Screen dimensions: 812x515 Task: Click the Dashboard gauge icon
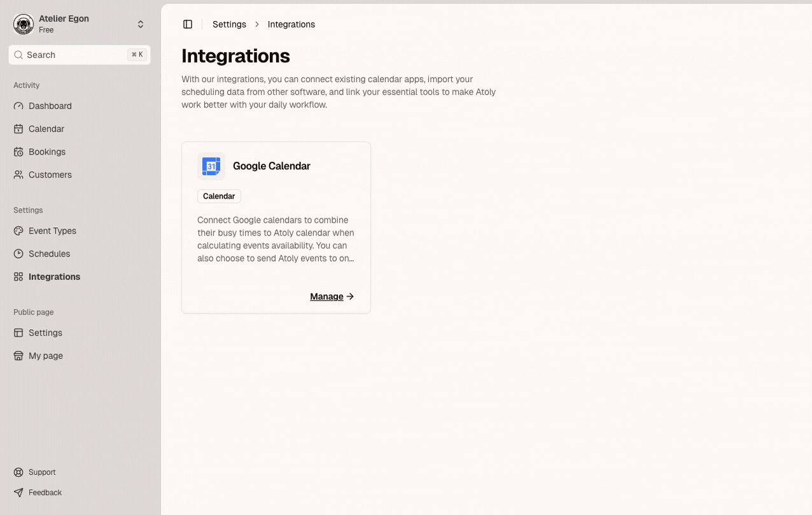coord(18,106)
